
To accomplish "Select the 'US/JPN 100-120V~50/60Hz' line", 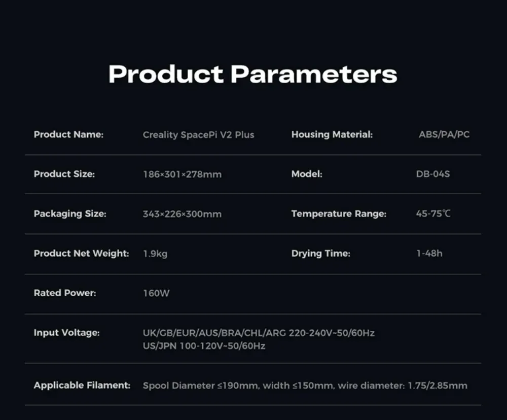I will 204,346.
